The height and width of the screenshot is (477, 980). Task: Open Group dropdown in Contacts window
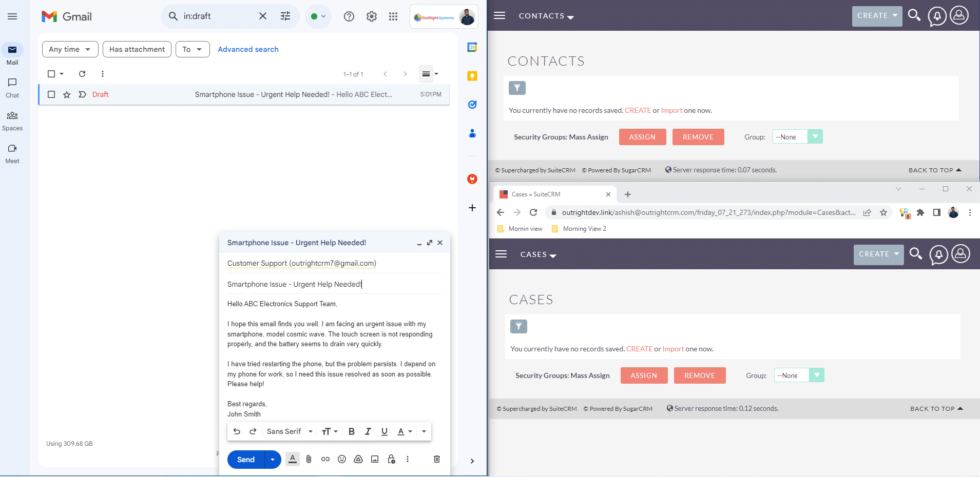[798, 137]
